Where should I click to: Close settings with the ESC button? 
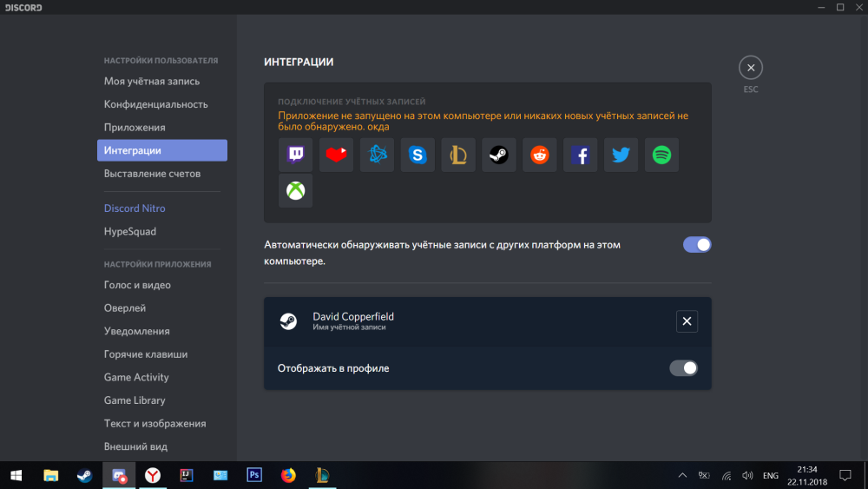[751, 69]
